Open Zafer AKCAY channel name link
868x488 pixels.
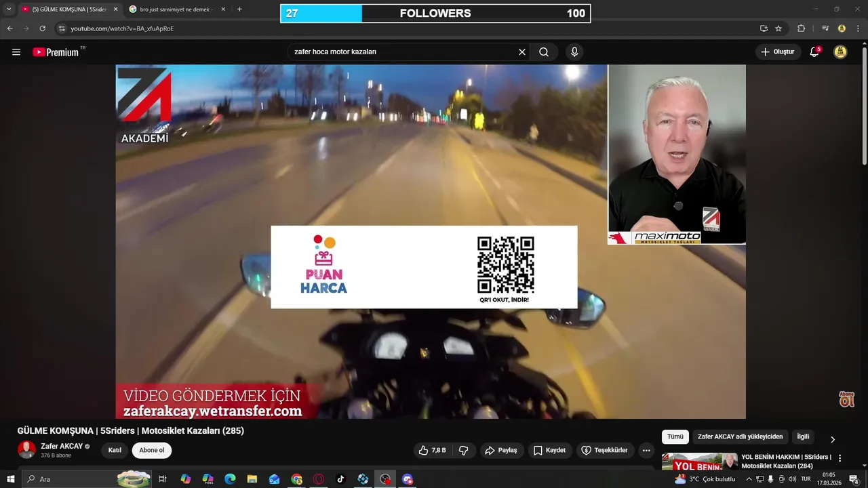point(62,446)
